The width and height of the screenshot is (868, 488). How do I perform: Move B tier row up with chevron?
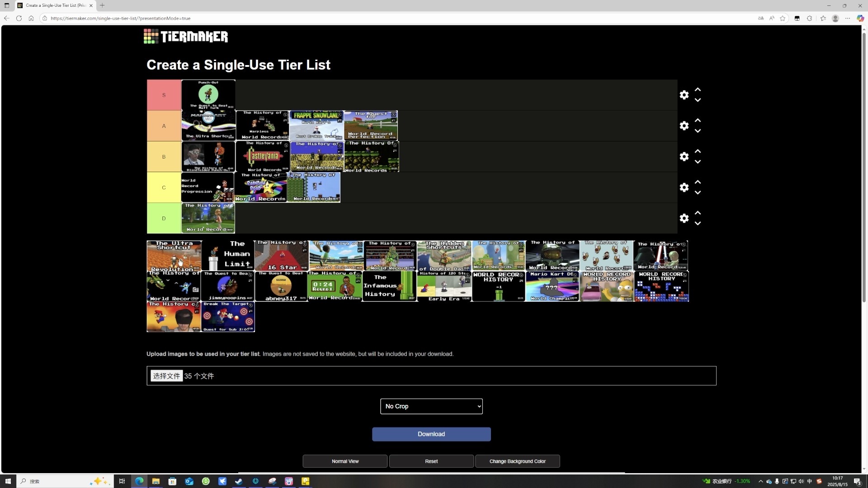[698, 151]
